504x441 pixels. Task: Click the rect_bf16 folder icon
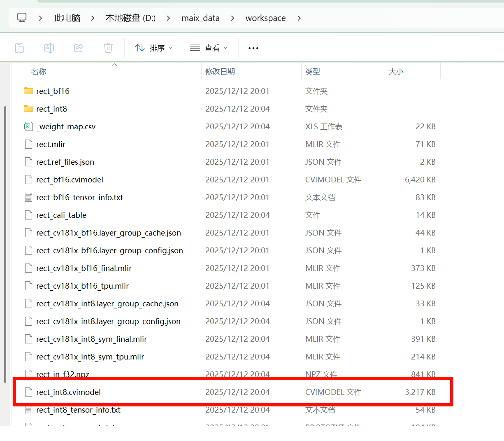coord(28,91)
